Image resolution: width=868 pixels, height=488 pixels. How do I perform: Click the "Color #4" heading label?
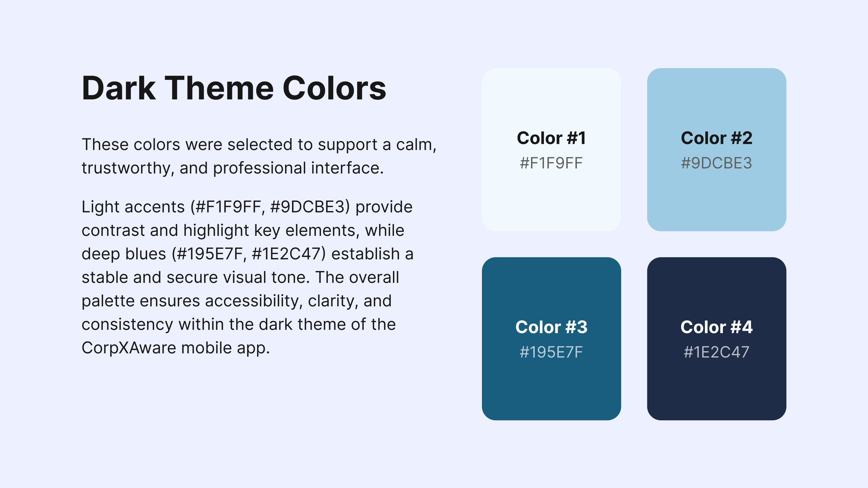pos(716,327)
